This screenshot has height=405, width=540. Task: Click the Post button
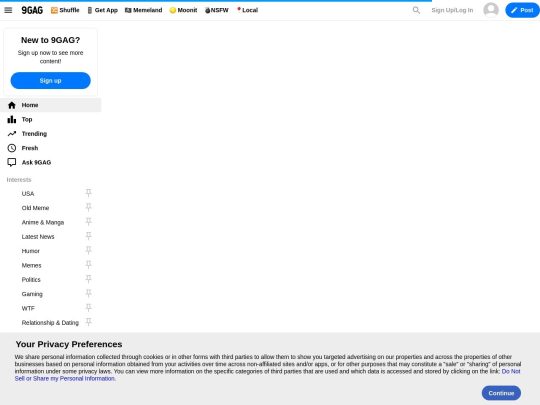[522, 10]
